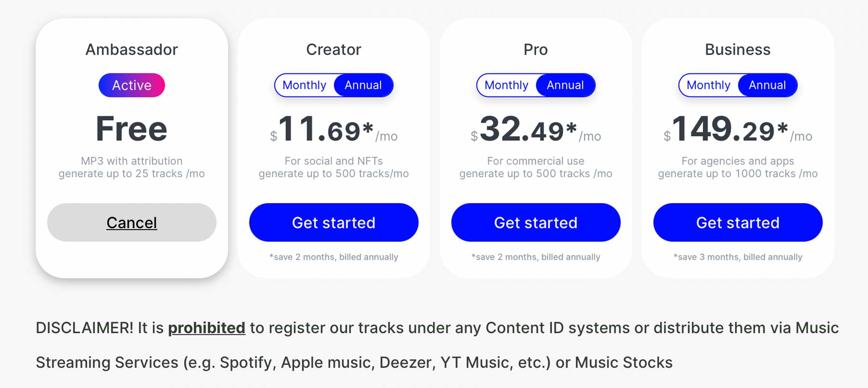Cancel the Ambassador subscription
The image size is (868, 388).
click(131, 222)
